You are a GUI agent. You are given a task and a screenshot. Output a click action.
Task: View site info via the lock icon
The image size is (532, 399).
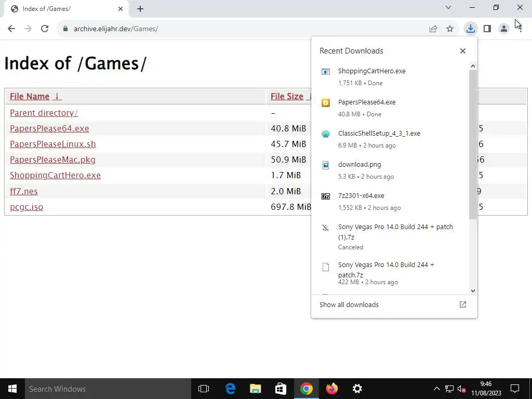(65, 29)
